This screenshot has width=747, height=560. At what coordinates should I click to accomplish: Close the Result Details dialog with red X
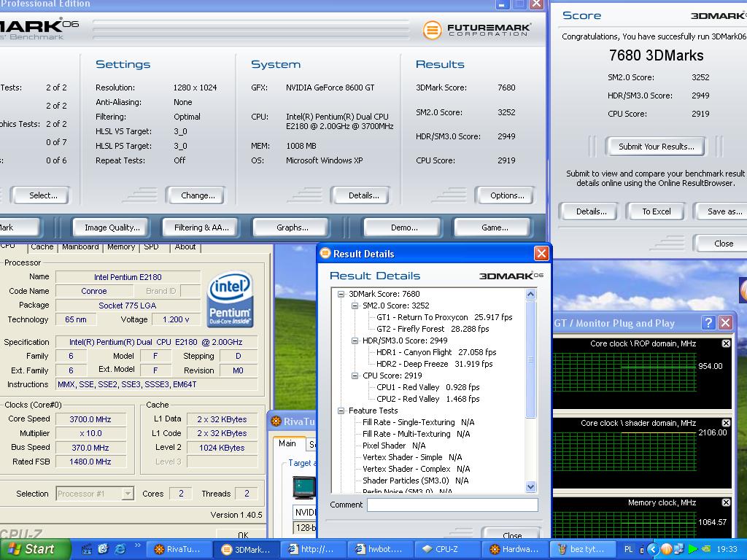(x=541, y=253)
